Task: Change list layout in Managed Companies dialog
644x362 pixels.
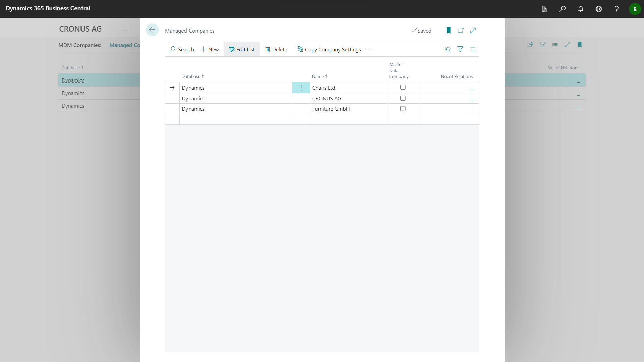Action: (x=473, y=49)
